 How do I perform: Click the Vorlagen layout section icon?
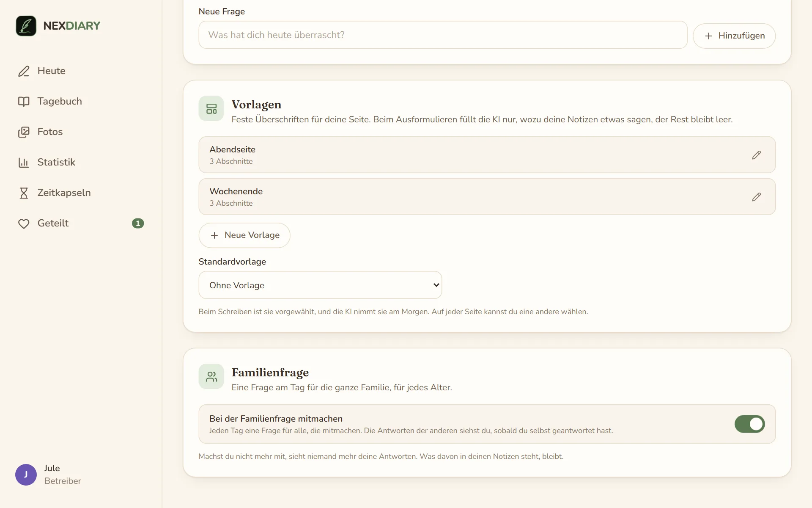(211, 108)
